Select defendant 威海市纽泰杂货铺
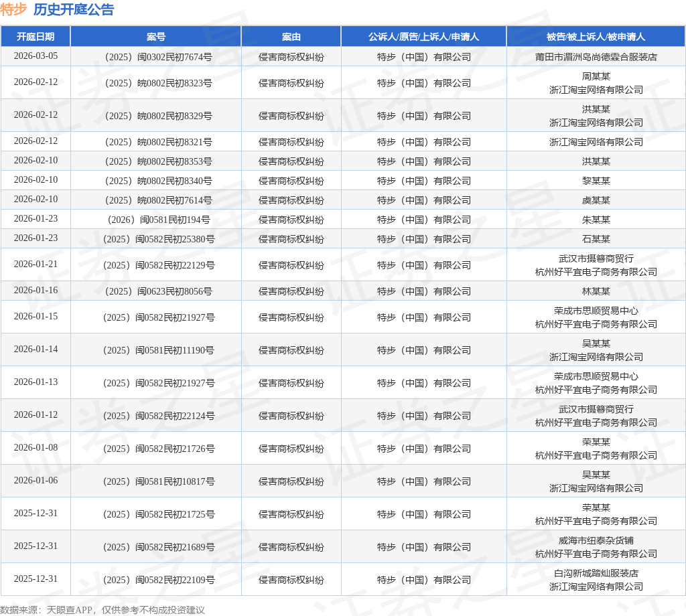This screenshot has height=616, width=686. [x=596, y=540]
